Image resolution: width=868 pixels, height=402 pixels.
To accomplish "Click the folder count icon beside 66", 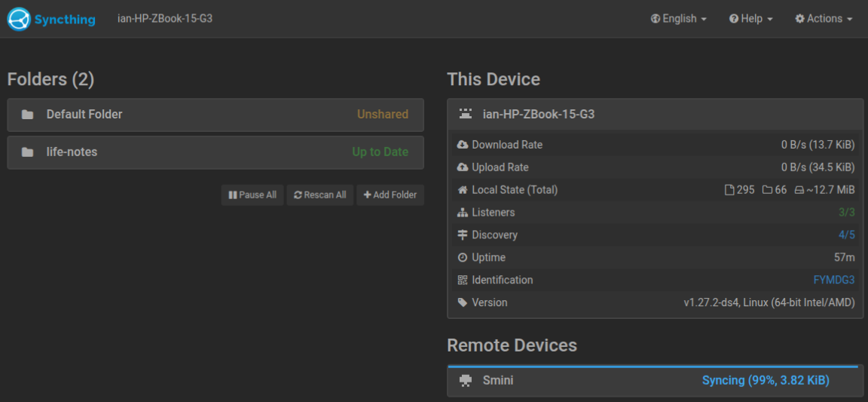I will click(x=767, y=190).
